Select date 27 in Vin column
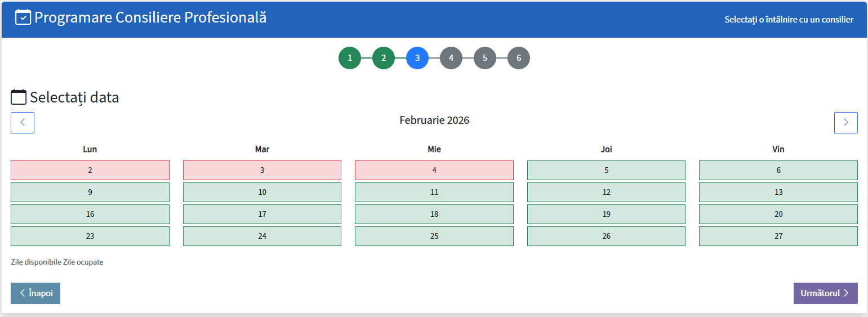Image resolution: width=868 pixels, height=317 pixels. [x=778, y=236]
